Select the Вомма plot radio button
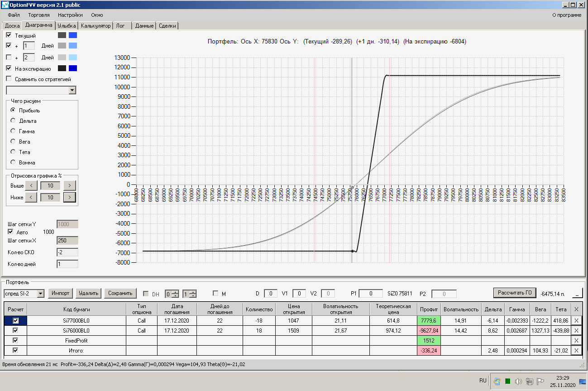Viewport: 588px width, 391px height. [x=13, y=163]
